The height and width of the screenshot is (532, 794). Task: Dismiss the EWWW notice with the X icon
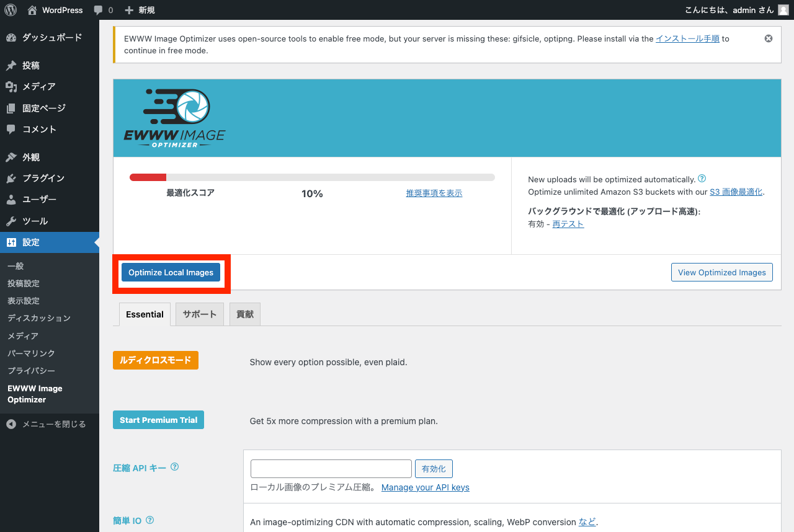(x=769, y=38)
